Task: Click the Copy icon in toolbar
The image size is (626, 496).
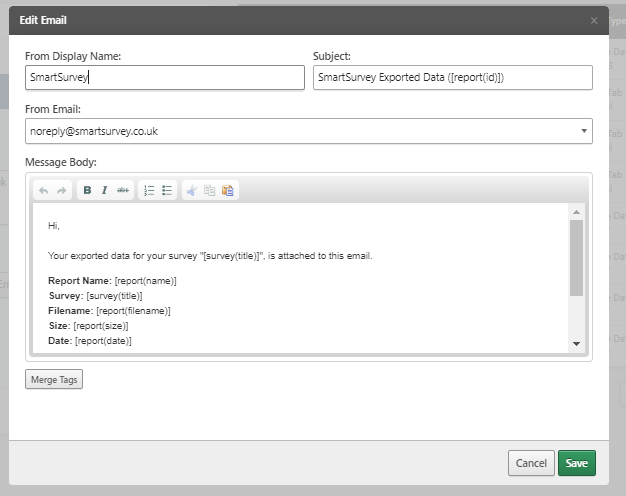Action: (210, 190)
